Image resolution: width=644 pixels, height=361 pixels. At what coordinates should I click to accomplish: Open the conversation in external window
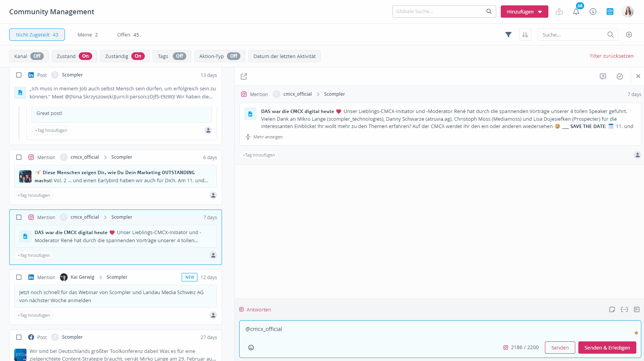243,77
